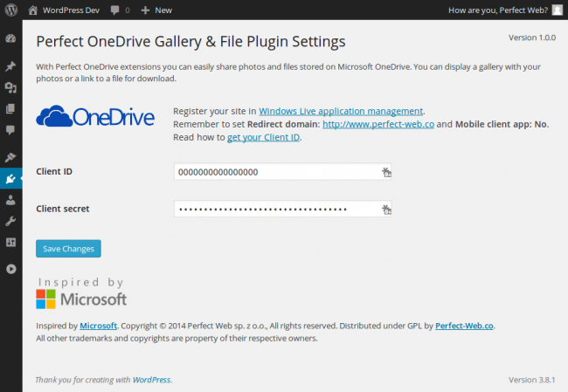Screen dimensions: 568x392
Task: Click the 'Perfect OneDrive Gallery & File Plugin Settings' heading
Action: tap(190, 42)
